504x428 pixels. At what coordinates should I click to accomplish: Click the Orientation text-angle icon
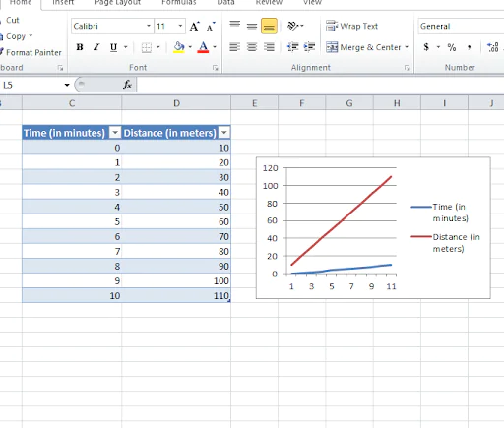(x=292, y=26)
